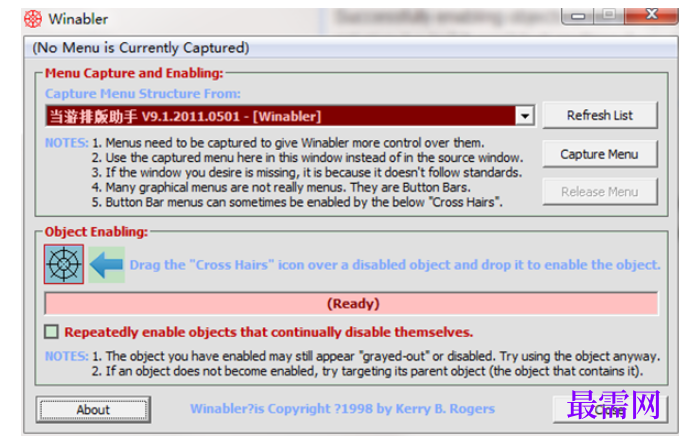Click note "If an object does not become enabled"
The height and width of the screenshot is (436, 679).
[x=367, y=371]
